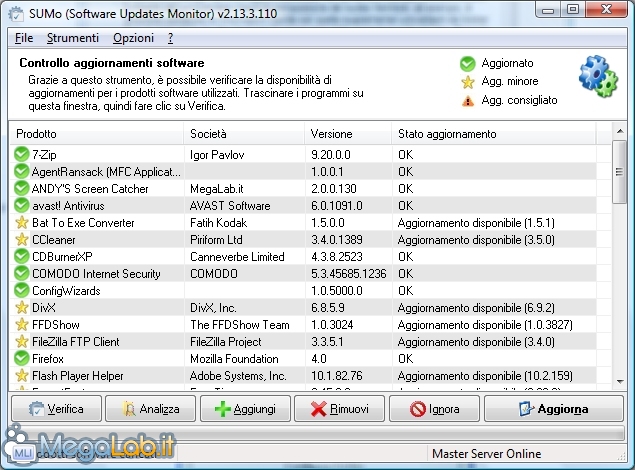Click star icon next to CCleaner
Screen dimensions: 635x470
(x=21, y=239)
